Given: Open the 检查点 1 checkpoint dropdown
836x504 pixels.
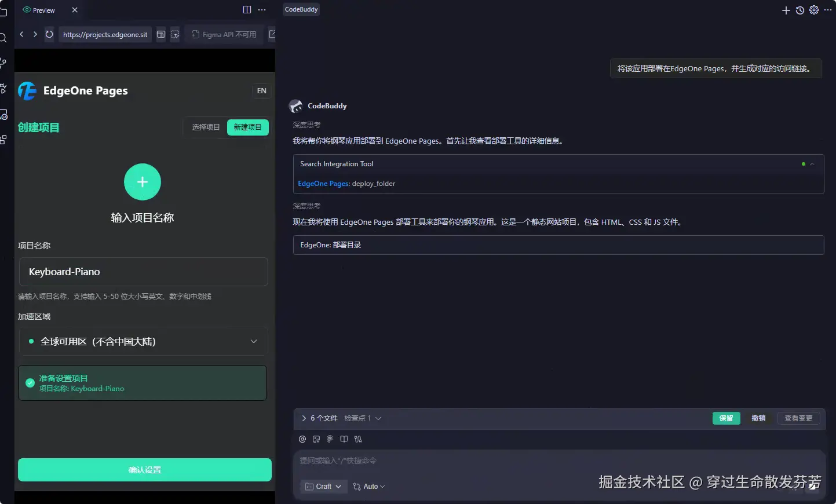Looking at the screenshot, I should tap(363, 418).
